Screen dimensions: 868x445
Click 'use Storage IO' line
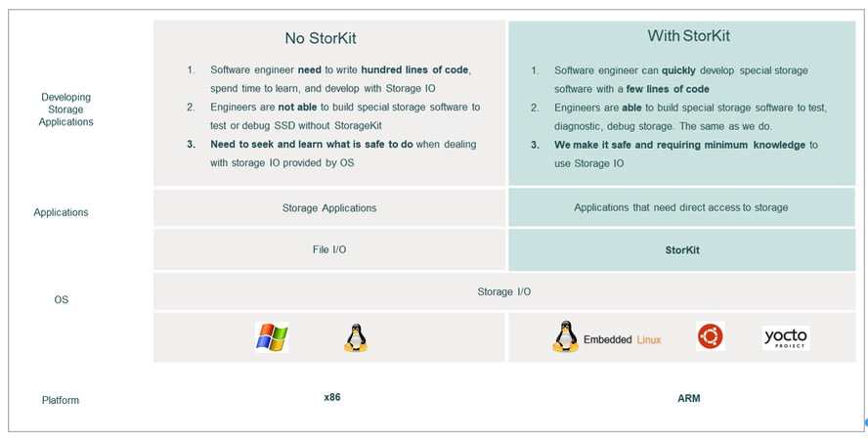589,163
